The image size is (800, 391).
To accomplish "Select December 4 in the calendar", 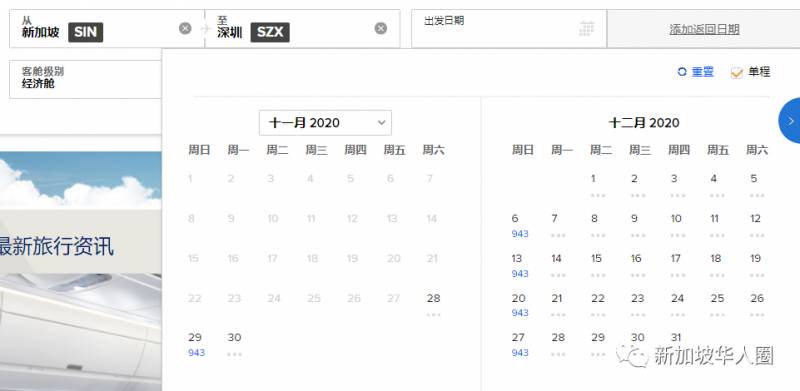I will (716, 186).
